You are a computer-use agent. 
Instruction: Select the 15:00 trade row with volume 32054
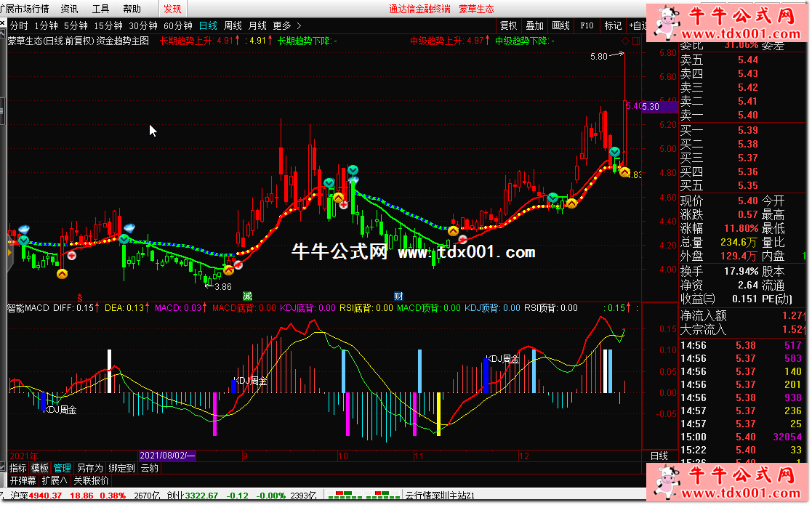[741, 437]
